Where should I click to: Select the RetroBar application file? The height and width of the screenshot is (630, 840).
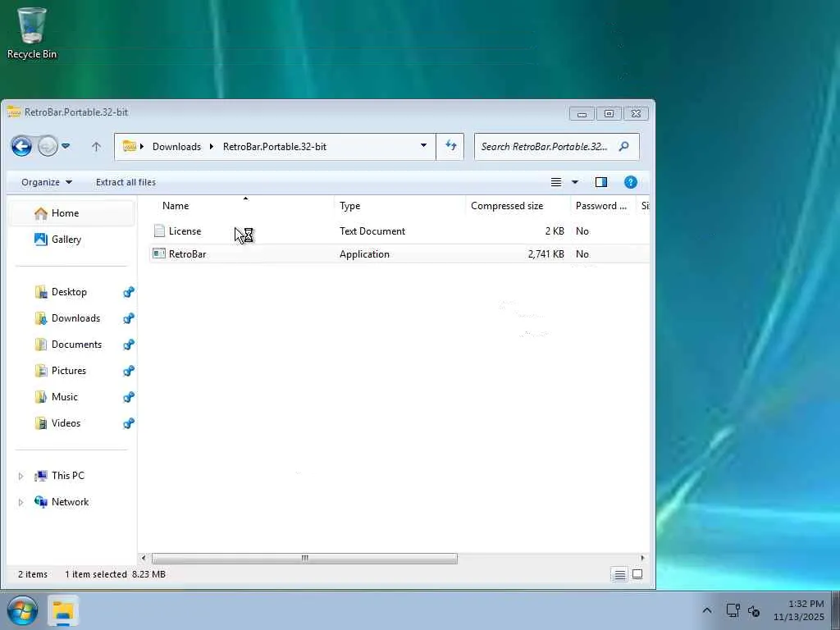[188, 254]
